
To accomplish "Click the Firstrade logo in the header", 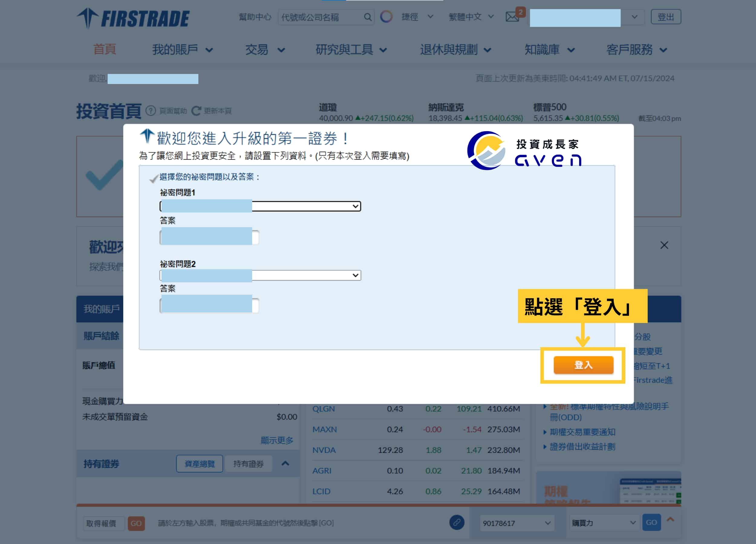I will (133, 18).
